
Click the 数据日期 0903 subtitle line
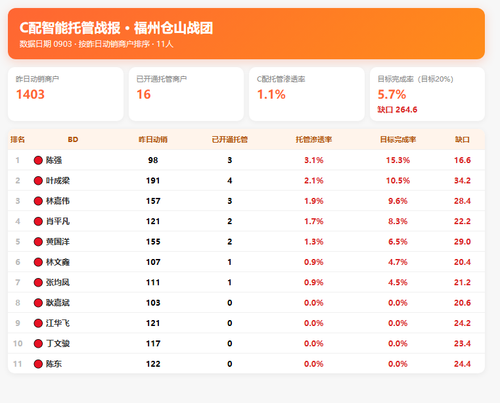[x=96, y=44]
